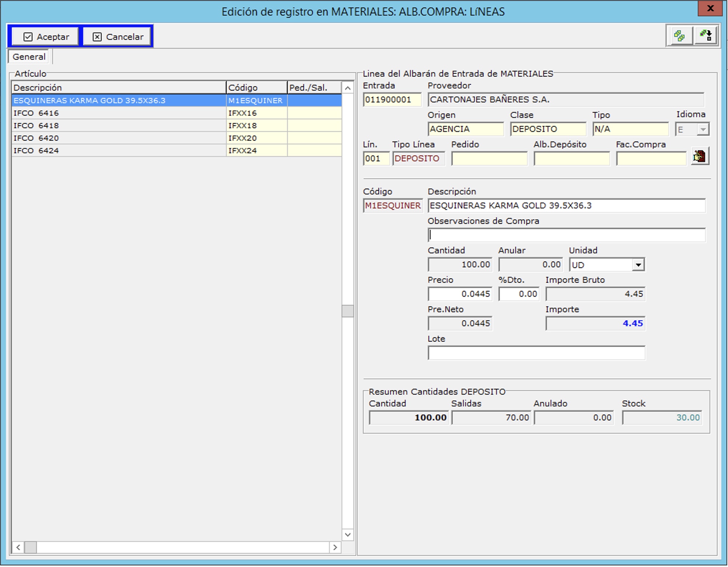Open the Idioma dropdown
This screenshot has height=567, width=728.
(703, 129)
